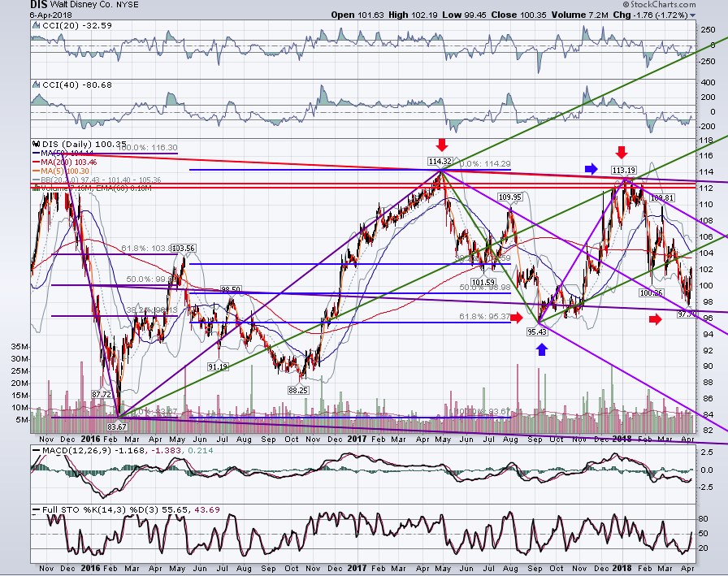
Task: Click the CCI(40) -80.68 label
Action: (x=77, y=85)
